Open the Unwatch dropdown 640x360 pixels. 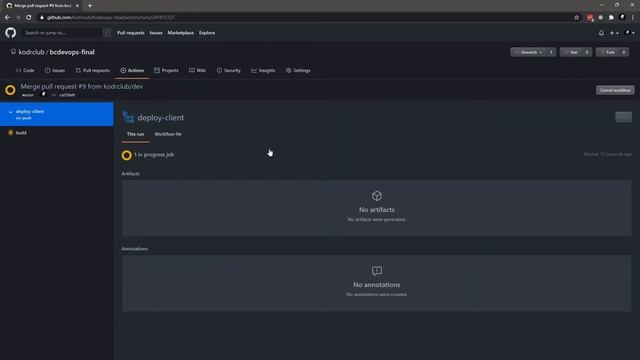point(529,52)
